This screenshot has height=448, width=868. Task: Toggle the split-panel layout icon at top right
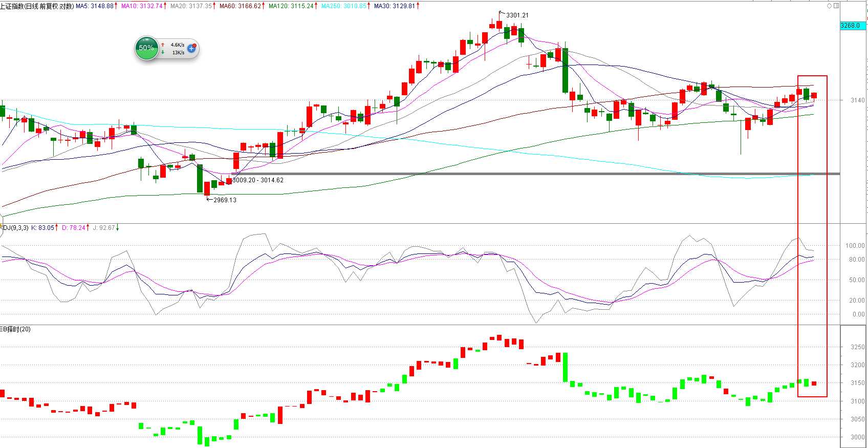[836, 6]
